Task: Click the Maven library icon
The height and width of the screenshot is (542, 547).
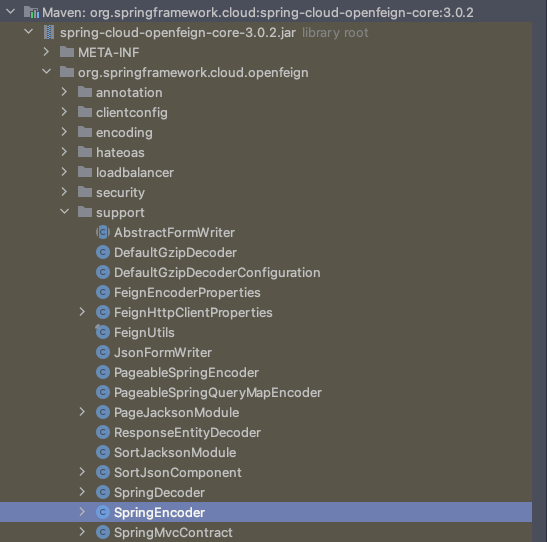Action: pyautogui.click(x=31, y=13)
